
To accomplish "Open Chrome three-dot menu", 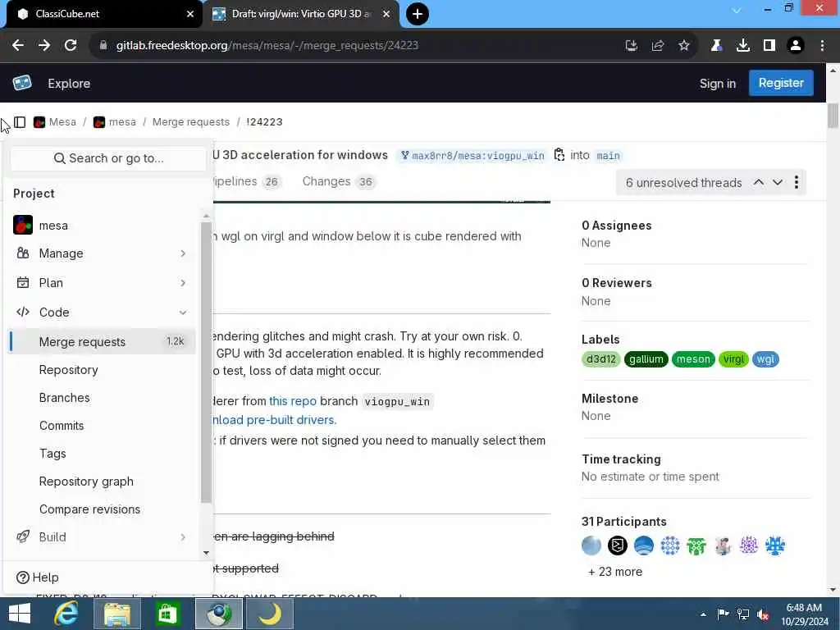I will [x=822, y=46].
